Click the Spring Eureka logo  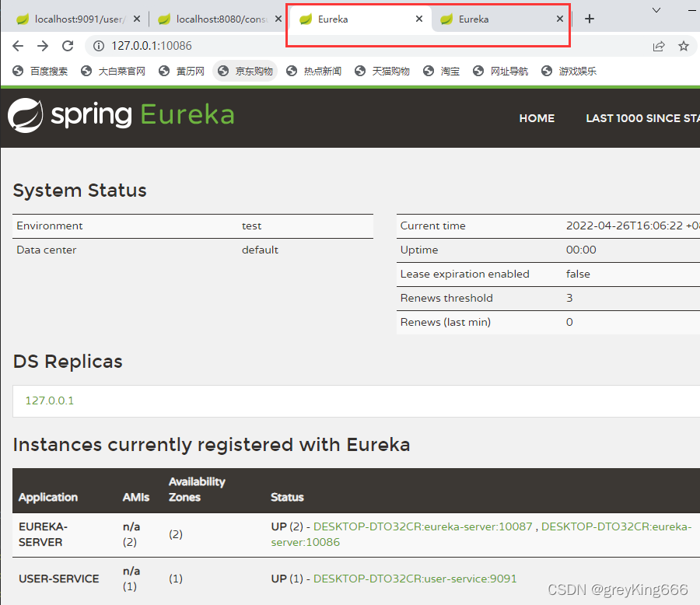point(121,115)
